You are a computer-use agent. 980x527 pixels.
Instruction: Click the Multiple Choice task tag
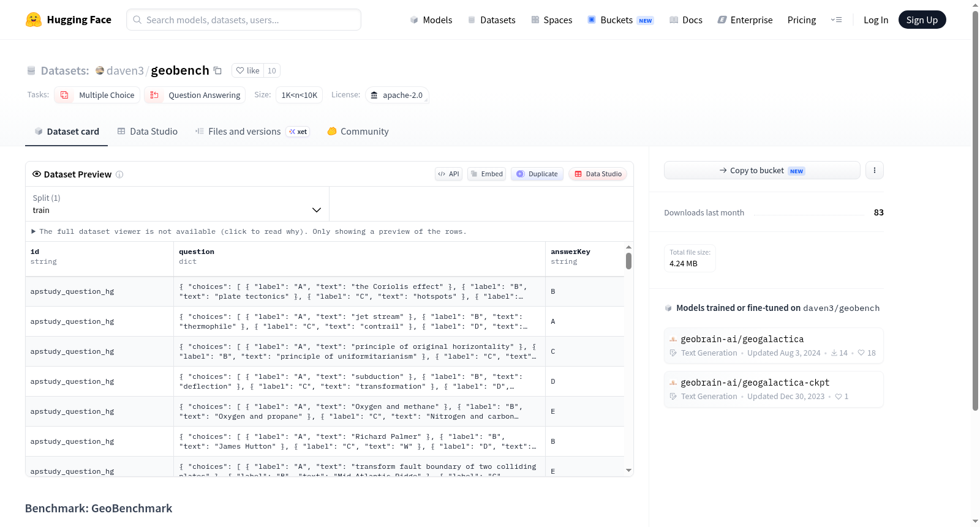click(97, 95)
